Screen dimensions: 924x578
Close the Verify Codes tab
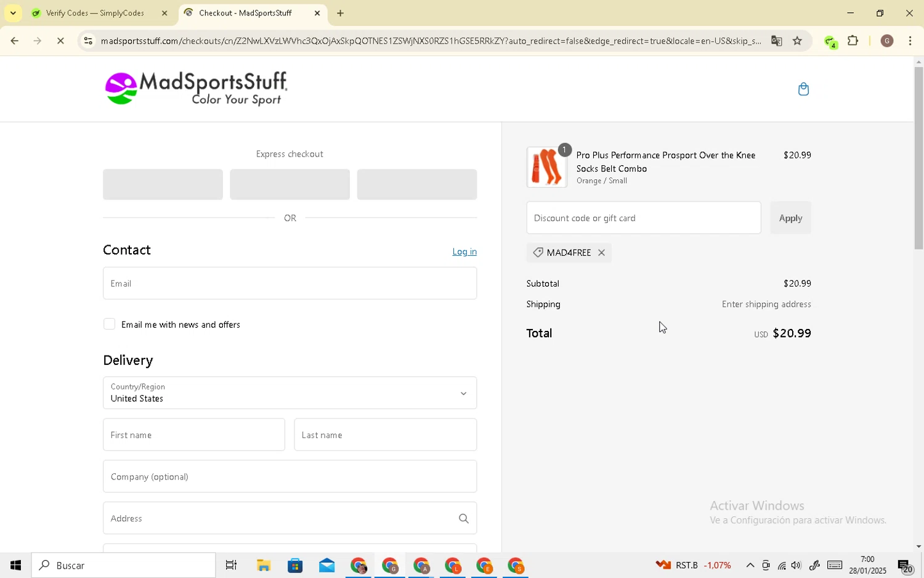tap(164, 13)
